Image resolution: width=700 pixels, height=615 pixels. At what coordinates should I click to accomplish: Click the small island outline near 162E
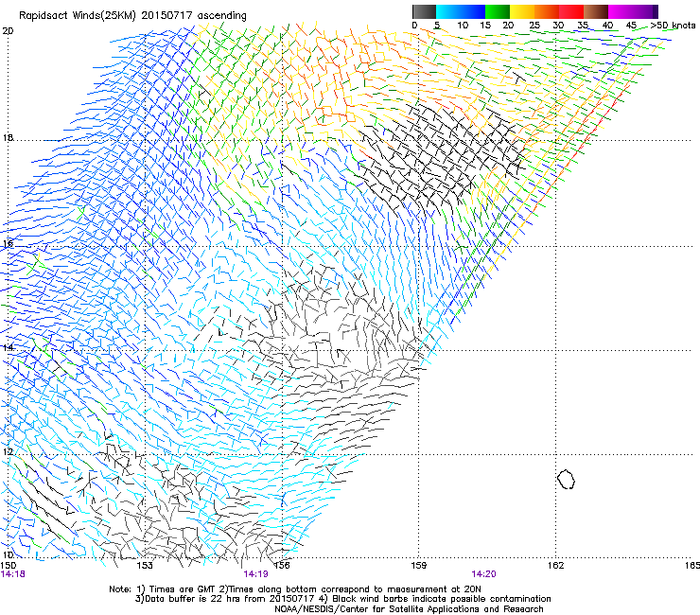coord(566,479)
